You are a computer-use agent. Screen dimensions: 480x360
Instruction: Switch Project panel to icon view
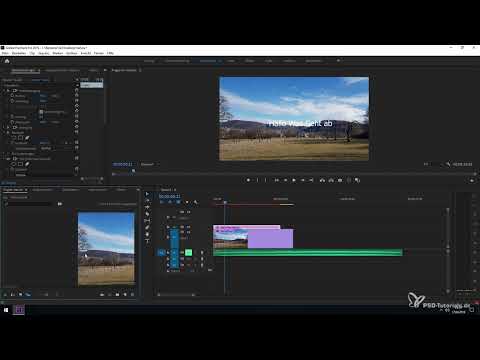click(x=20, y=294)
